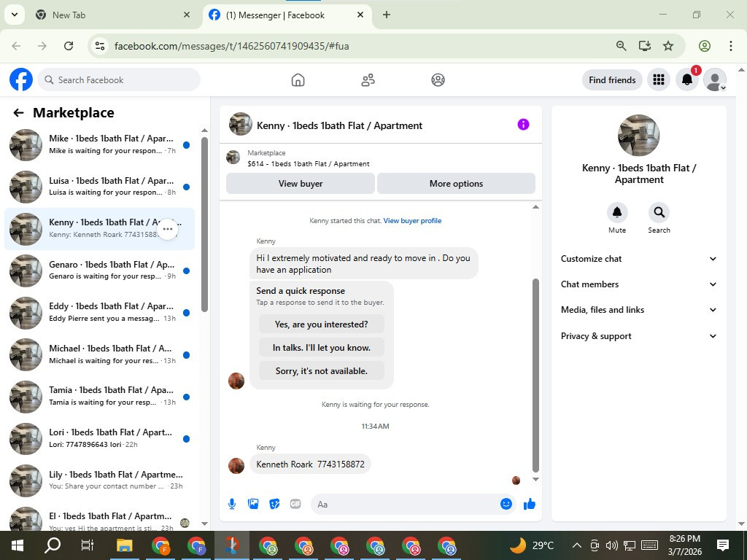Attach a photo with the image icon
Image resolution: width=747 pixels, height=560 pixels.
pyautogui.click(x=253, y=504)
